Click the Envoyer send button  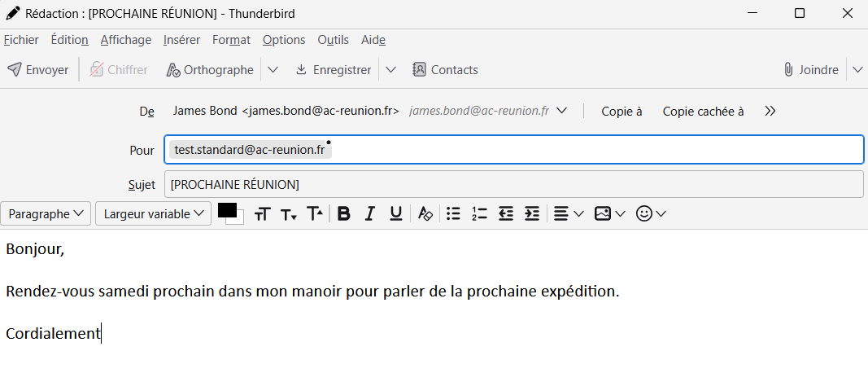point(38,70)
